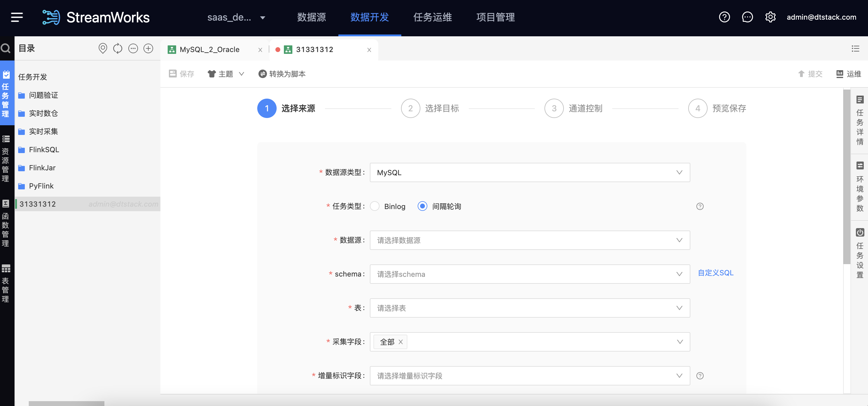Image resolution: width=868 pixels, height=406 pixels.
Task: Click step 2 选择目标
Action: coord(430,109)
